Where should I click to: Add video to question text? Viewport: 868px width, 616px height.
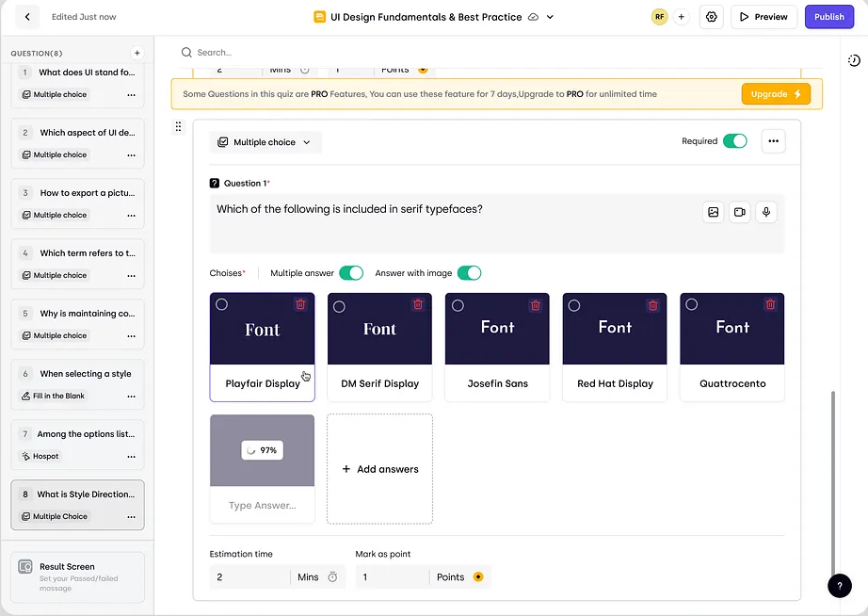[740, 212]
